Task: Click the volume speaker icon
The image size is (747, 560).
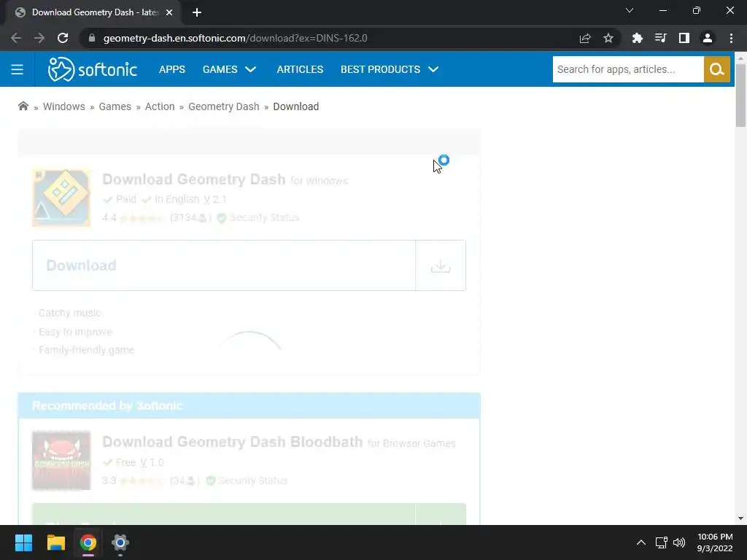Action: coord(679,542)
